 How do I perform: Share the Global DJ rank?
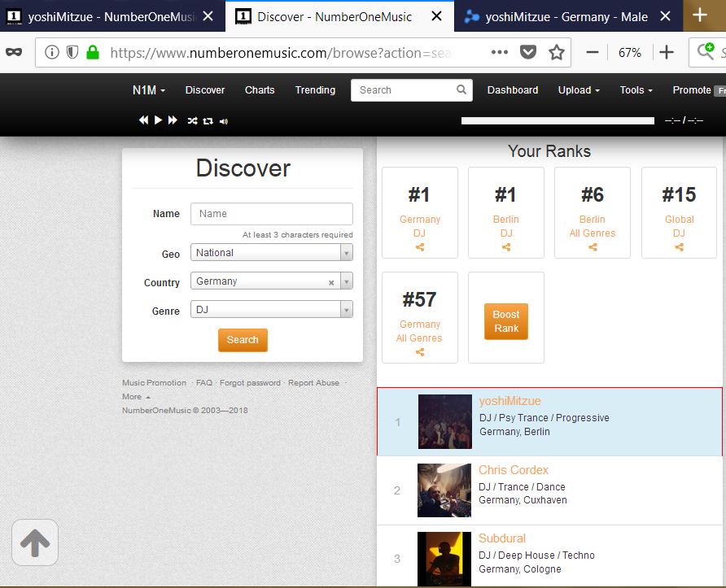coord(680,247)
